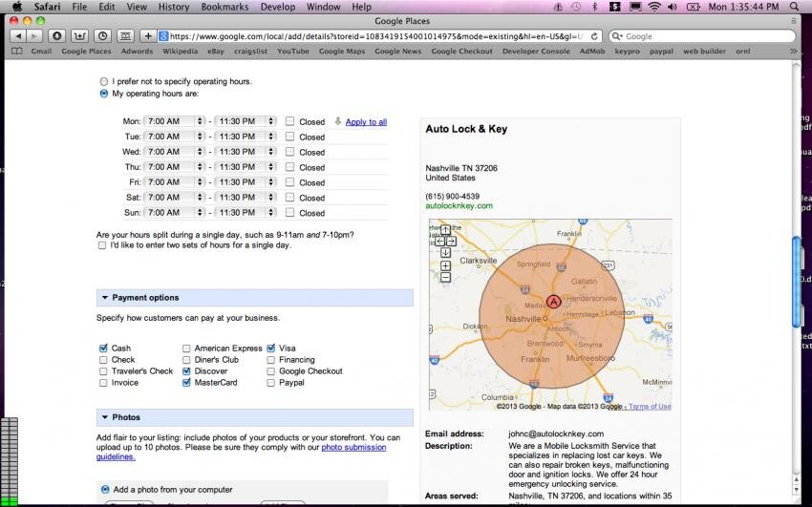Mark Sunday as Closed

[290, 212]
